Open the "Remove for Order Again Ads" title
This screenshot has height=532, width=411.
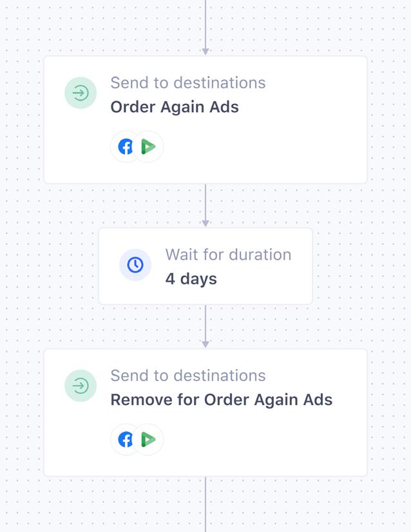click(x=221, y=400)
